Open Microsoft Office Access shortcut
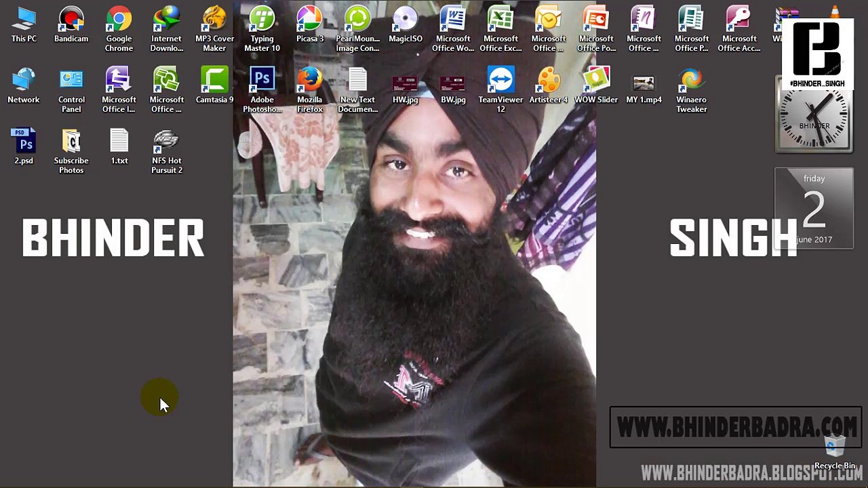The height and width of the screenshot is (488, 868). click(739, 29)
